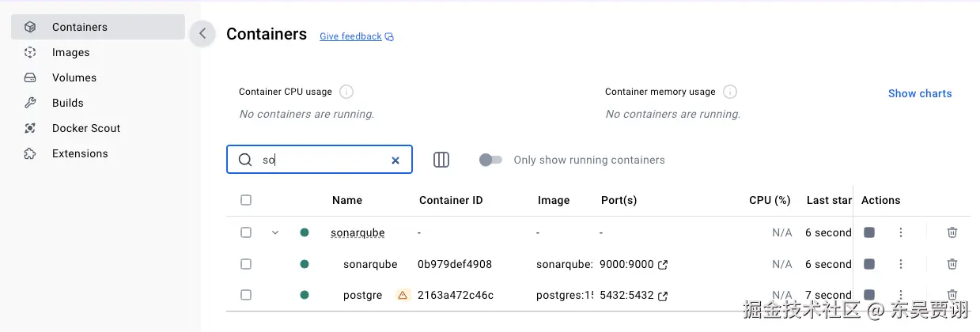Viewport: 980px width, 332px height.
Task: Click warning icon beside postgre container
Action: pyautogui.click(x=403, y=296)
